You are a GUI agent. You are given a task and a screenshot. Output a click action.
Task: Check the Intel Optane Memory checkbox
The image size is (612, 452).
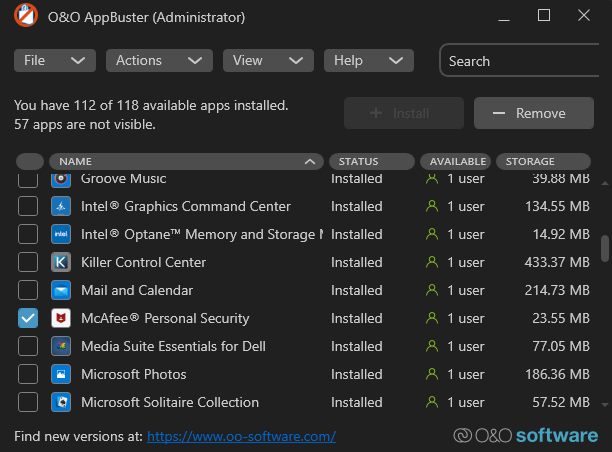click(28, 234)
